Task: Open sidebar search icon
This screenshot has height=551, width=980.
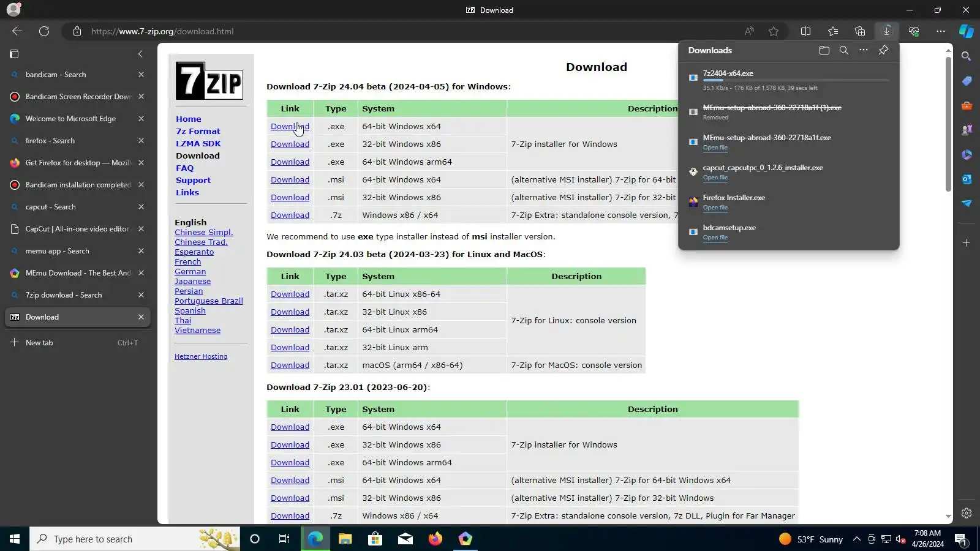Action: pos(967,56)
